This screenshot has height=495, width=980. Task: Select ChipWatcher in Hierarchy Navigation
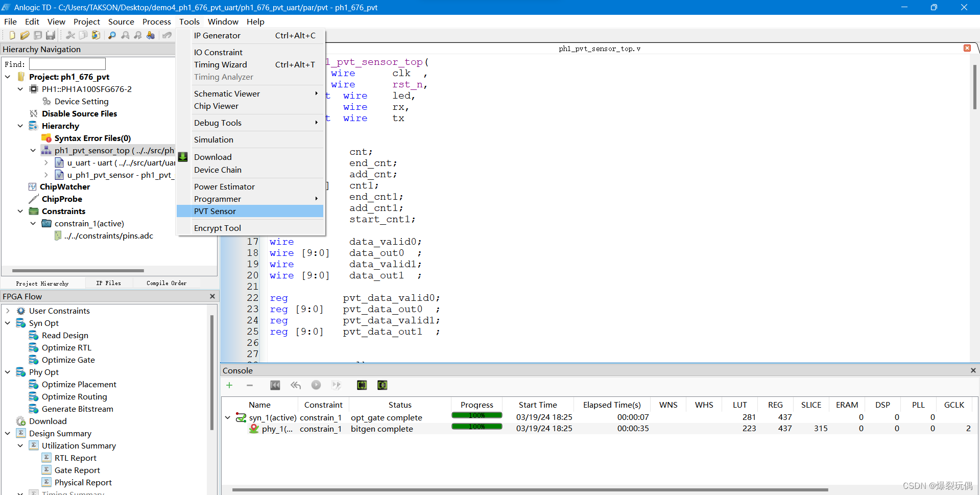[65, 186]
